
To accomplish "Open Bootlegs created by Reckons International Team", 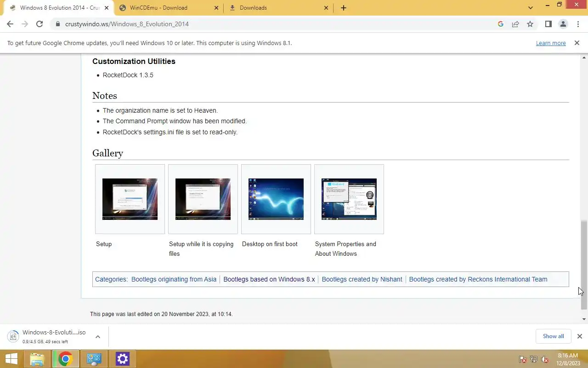I will tap(478, 279).
